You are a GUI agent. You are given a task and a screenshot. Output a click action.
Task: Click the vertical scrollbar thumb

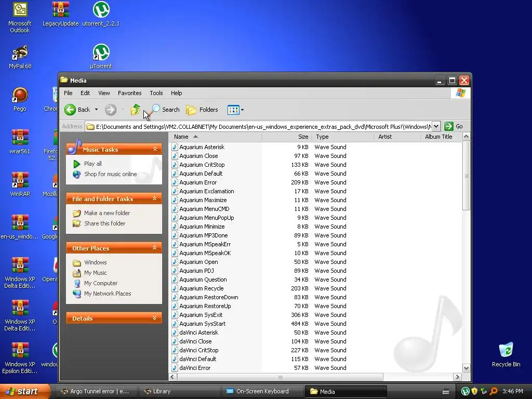click(x=467, y=176)
